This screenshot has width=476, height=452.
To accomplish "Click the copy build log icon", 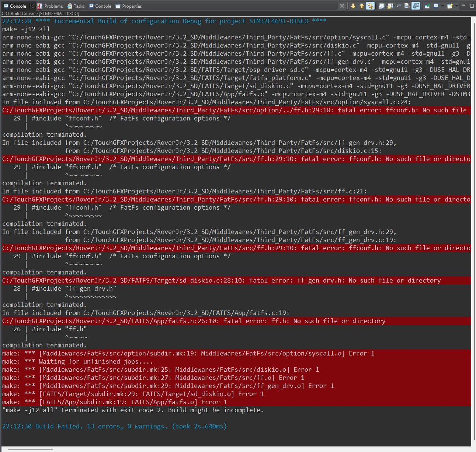I will (x=382, y=6).
